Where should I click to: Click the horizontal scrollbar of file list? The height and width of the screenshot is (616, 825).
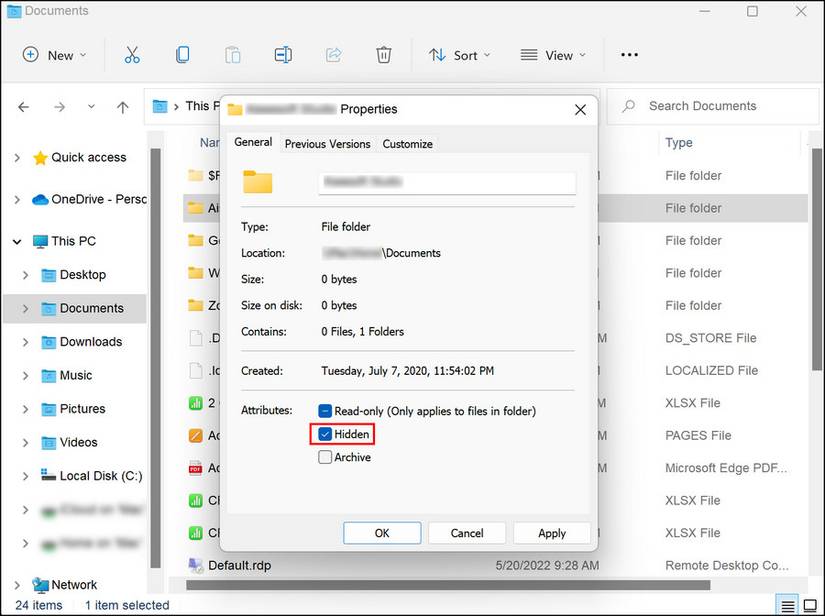448,585
